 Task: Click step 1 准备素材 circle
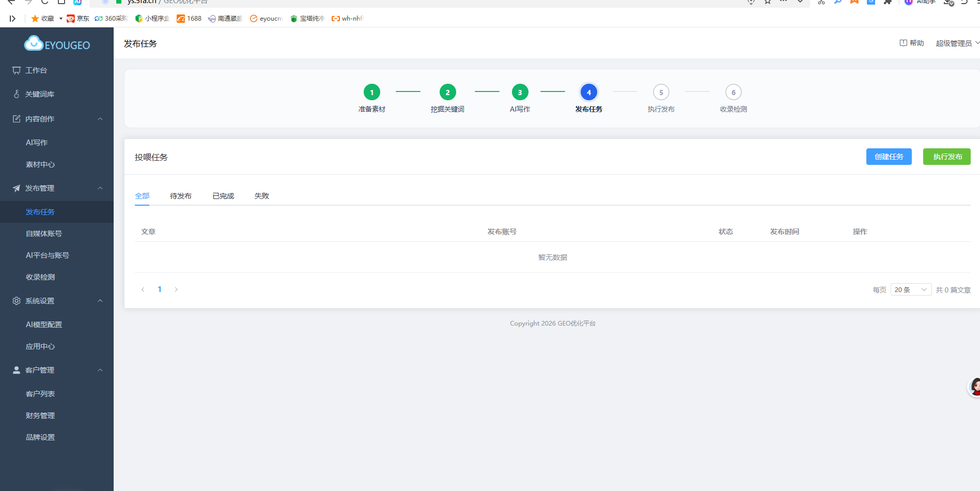[x=371, y=93]
